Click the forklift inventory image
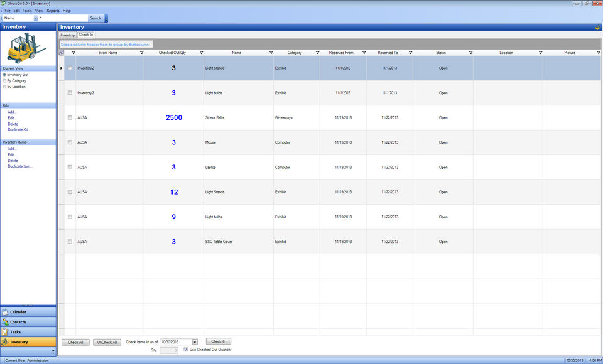 coord(26,48)
